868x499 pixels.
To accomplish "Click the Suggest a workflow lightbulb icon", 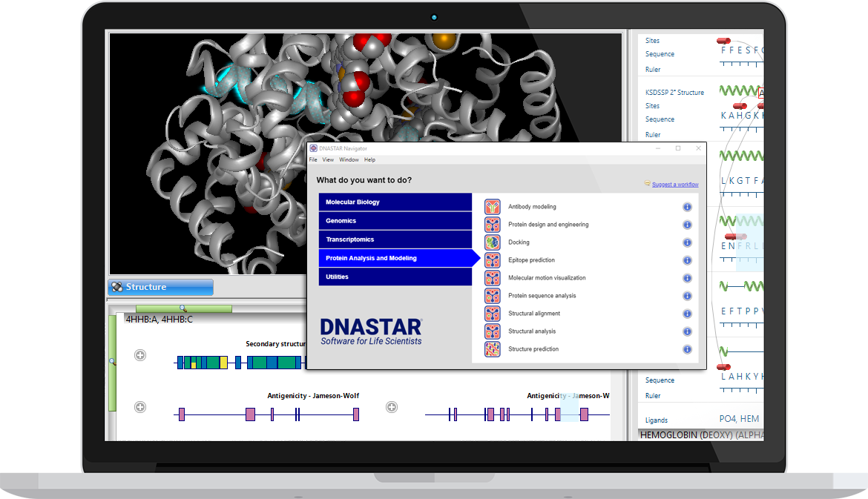I will coord(647,183).
